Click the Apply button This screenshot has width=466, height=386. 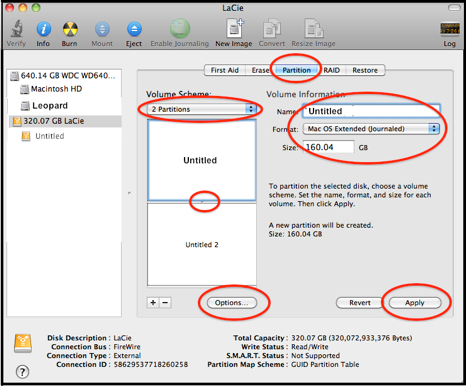pos(415,303)
